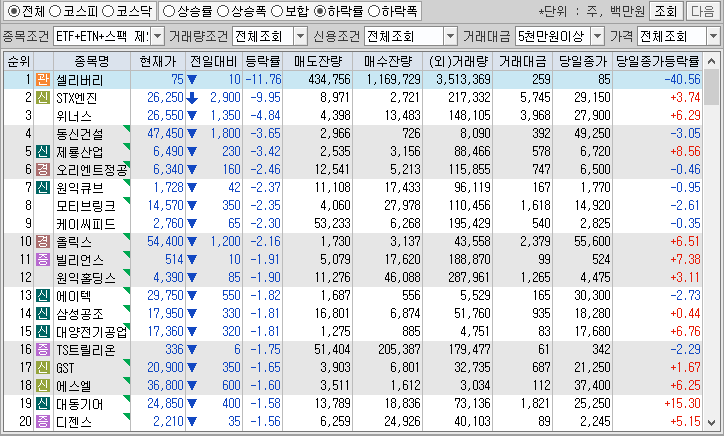Click the green corner marker on 모티브링크
The height and width of the screenshot is (436, 724).
(x=127, y=201)
